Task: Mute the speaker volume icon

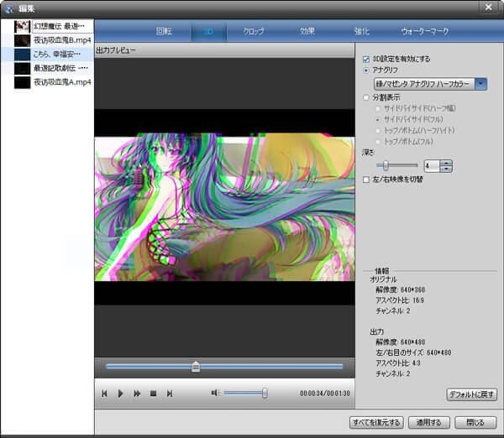Action: tap(215, 393)
